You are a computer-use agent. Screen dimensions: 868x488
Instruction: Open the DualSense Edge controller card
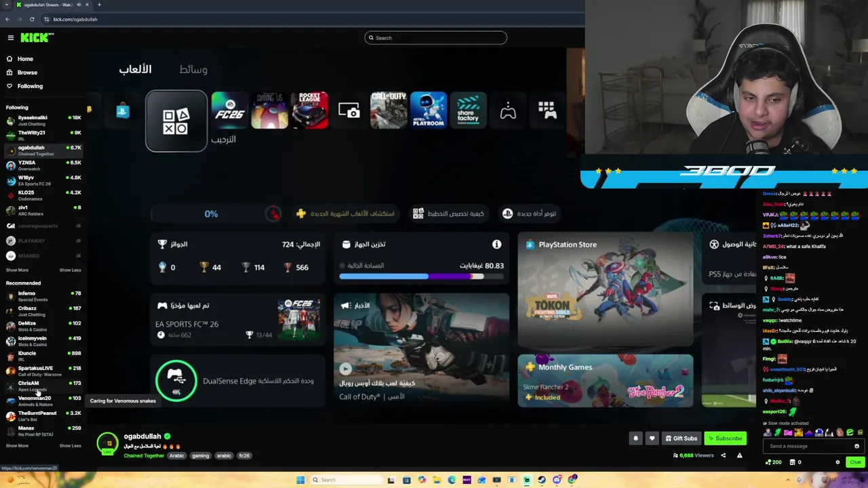point(237,381)
